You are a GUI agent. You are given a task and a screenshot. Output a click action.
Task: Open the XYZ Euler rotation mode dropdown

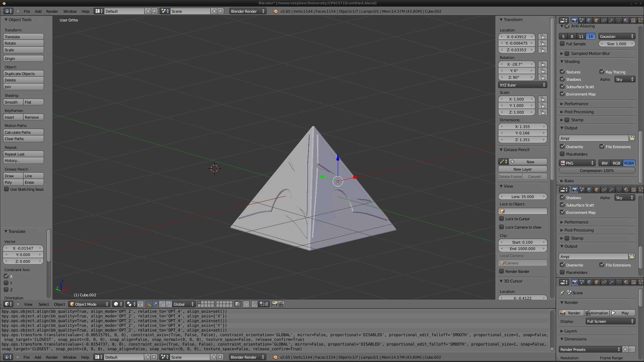pos(523,85)
